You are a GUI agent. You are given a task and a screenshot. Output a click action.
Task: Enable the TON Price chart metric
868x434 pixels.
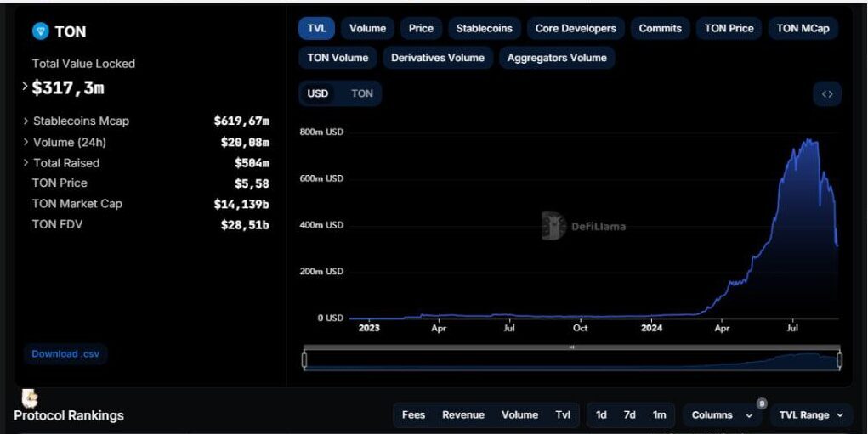coord(729,28)
